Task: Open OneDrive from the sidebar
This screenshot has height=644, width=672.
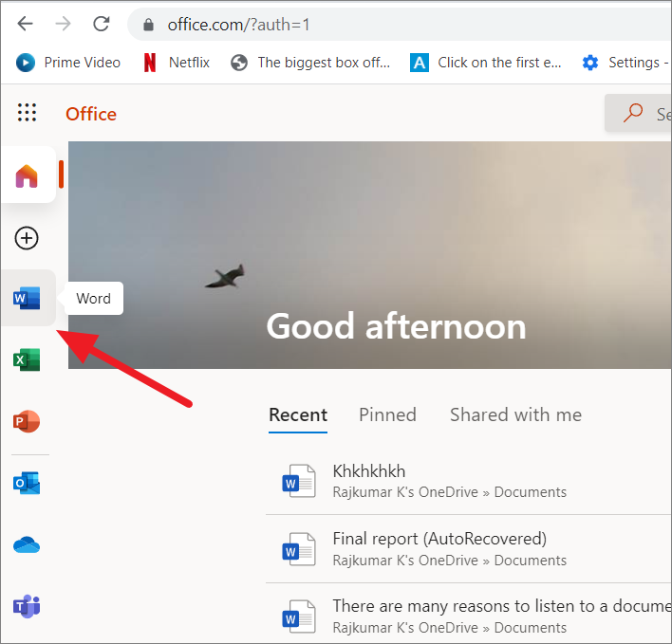Action: click(x=27, y=544)
